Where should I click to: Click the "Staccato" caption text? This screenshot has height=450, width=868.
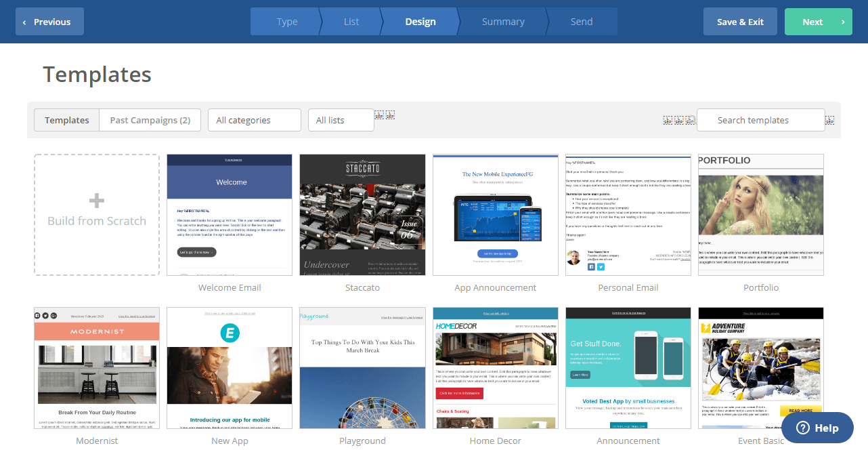point(362,287)
